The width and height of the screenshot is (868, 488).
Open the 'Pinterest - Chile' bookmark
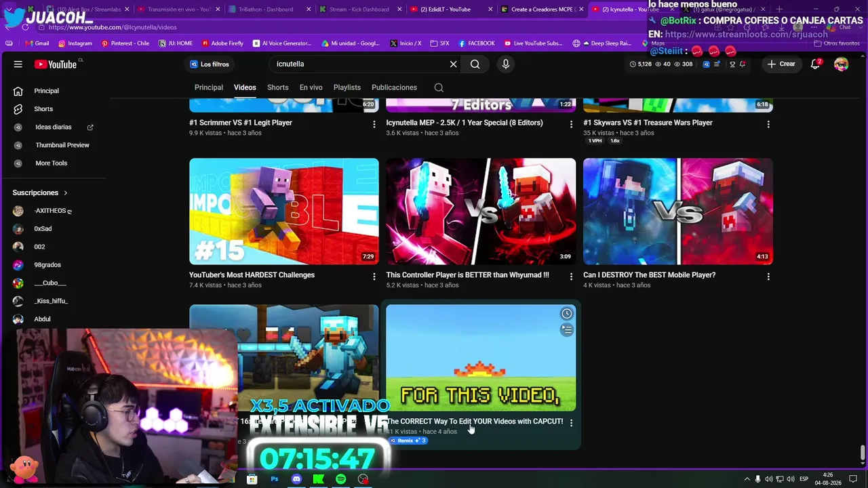[x=125, y=43]
